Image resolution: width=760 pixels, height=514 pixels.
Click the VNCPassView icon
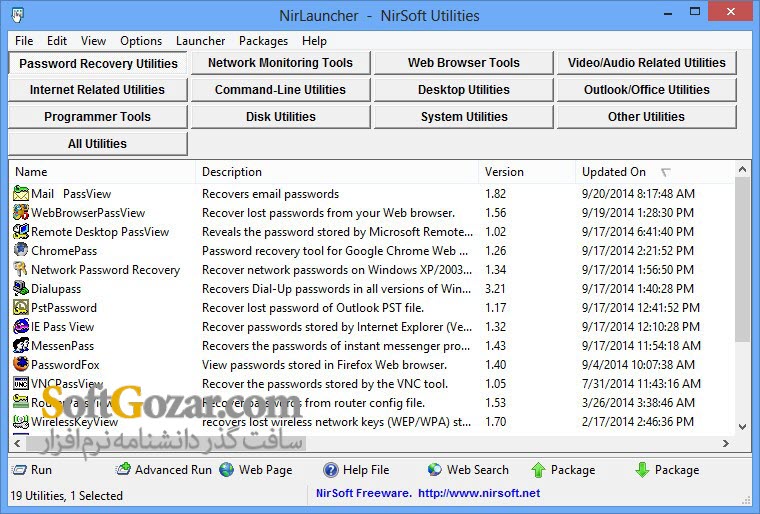[x=21, y=383]
